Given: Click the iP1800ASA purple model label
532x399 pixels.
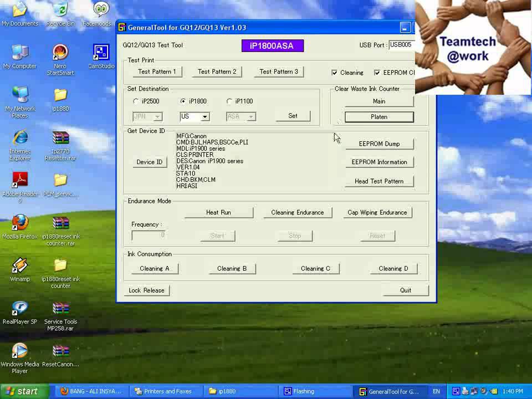Looking at the screenshot, I should 273,46.
